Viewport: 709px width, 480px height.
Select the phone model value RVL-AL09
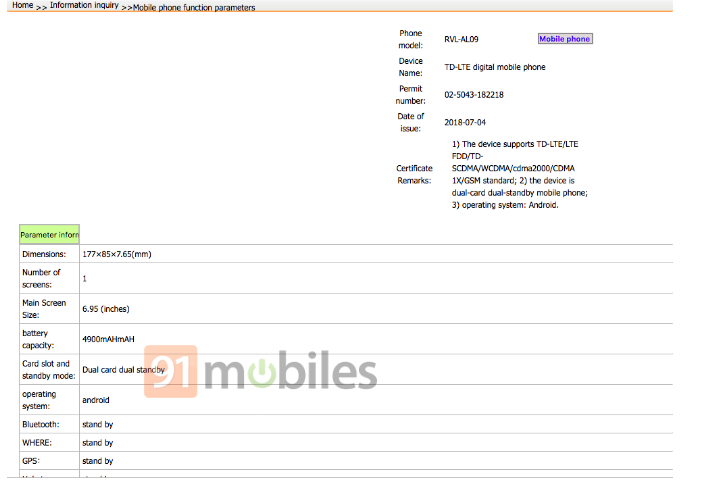coord(461,40)
